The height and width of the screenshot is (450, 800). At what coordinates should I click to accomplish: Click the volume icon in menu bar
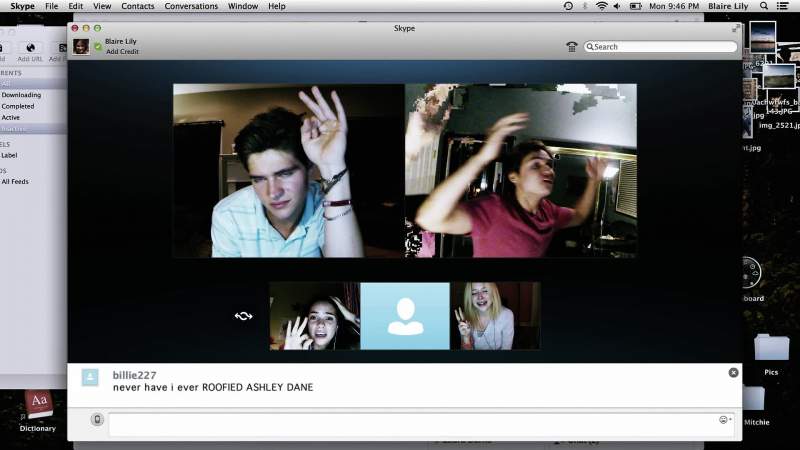click(x=617, y=6)
